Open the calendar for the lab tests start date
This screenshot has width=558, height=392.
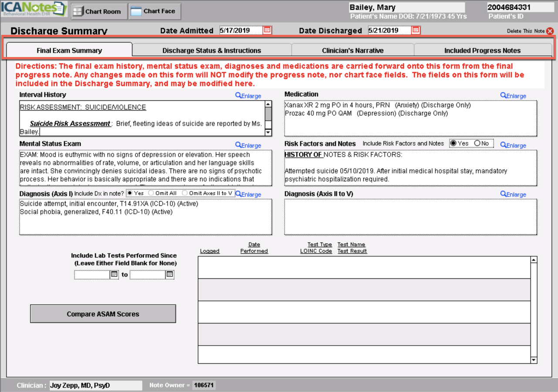click(x=112, y=274)
